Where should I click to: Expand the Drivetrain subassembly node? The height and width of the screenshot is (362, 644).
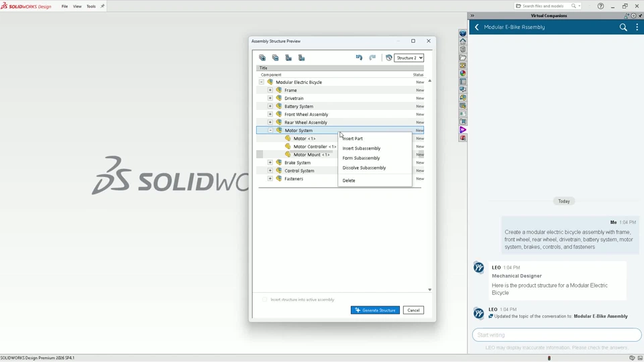pyautogui.click(x=270, y=98)
